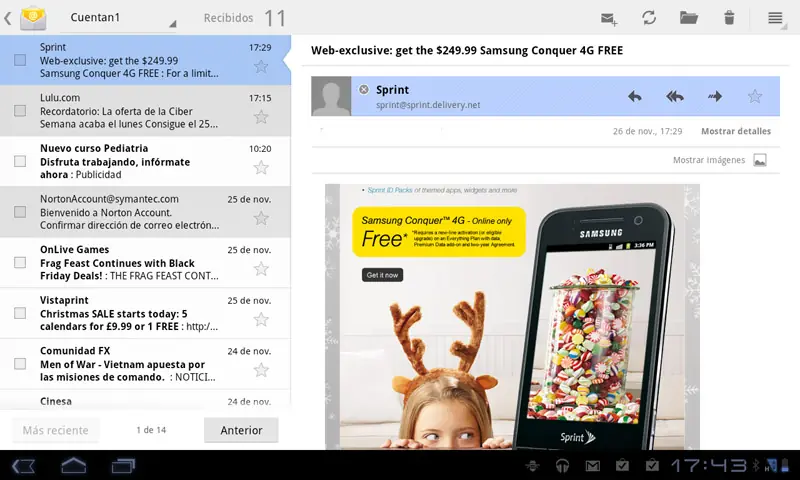
Task: Select Nuevo curso Pediatria checkbox
Action: pyautogui.click(x=20, y=161)
